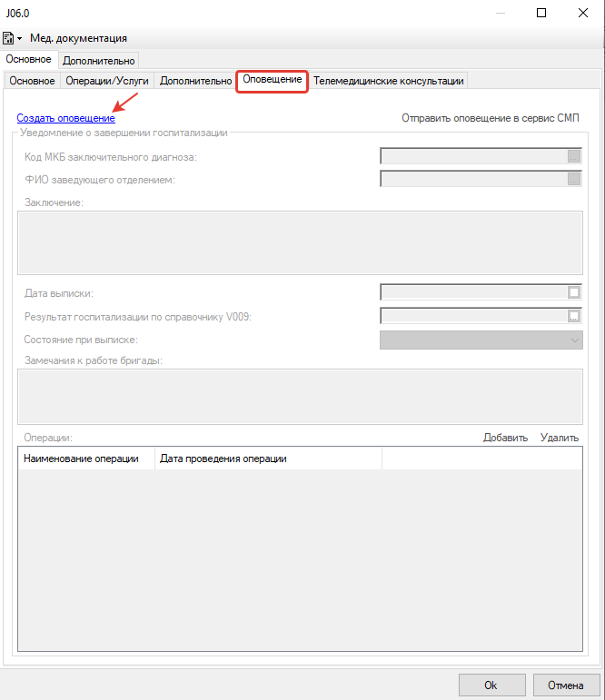Image resolution: width=605 pixels, height=700 pixels.
Task: Click inside the Заключение text area
Action: point(300,242)
